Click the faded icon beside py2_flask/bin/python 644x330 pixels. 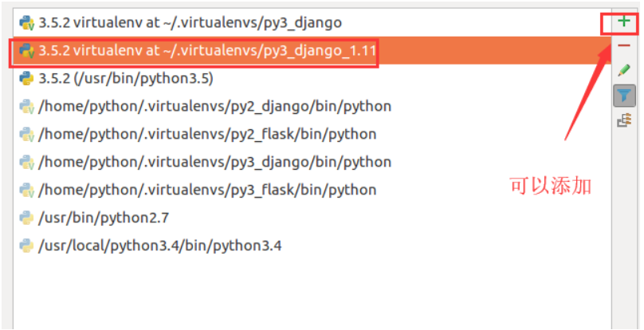pos(26,135)
